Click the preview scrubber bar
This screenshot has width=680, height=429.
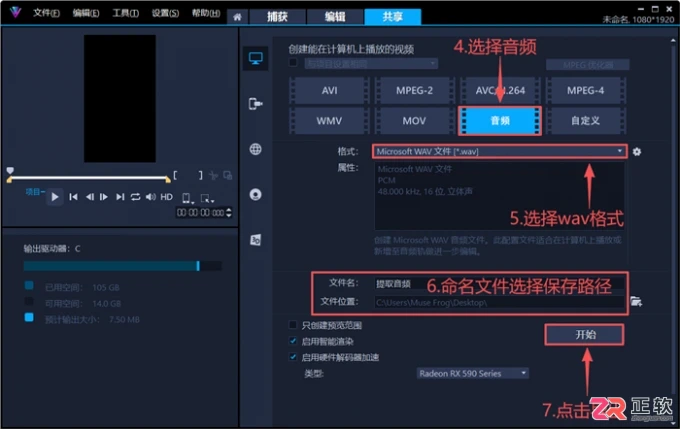tap(89, 178)
